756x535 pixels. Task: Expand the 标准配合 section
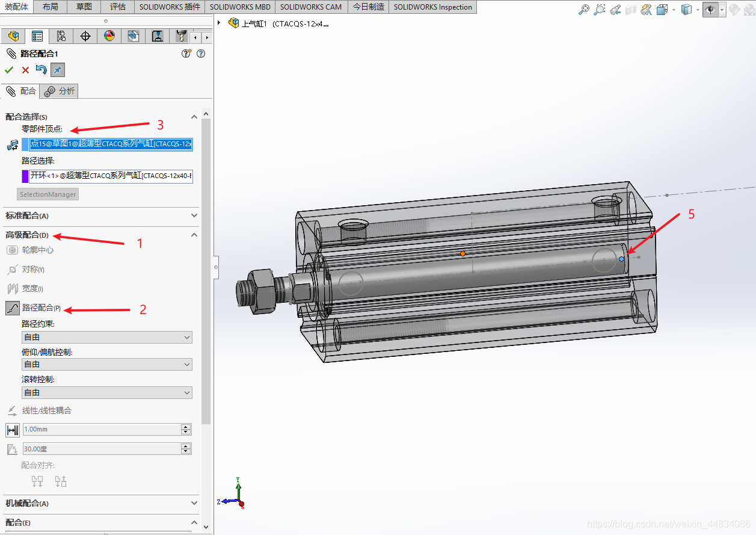pos(194,215)
